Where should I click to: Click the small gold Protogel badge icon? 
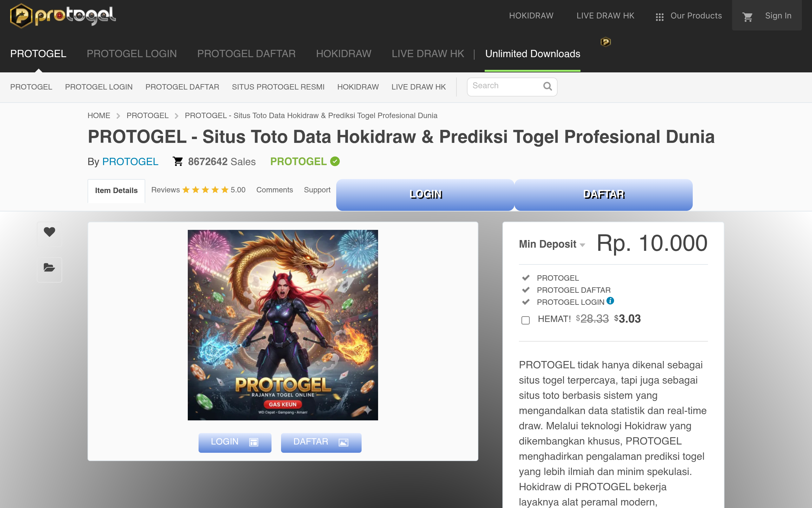(605, 42)
